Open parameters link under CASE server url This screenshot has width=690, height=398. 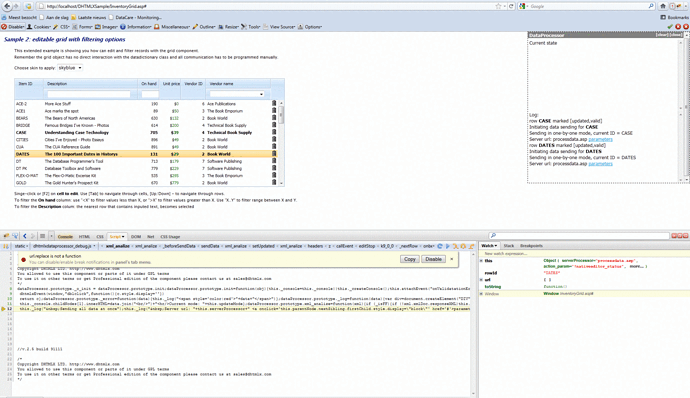(x=600, y=139)
